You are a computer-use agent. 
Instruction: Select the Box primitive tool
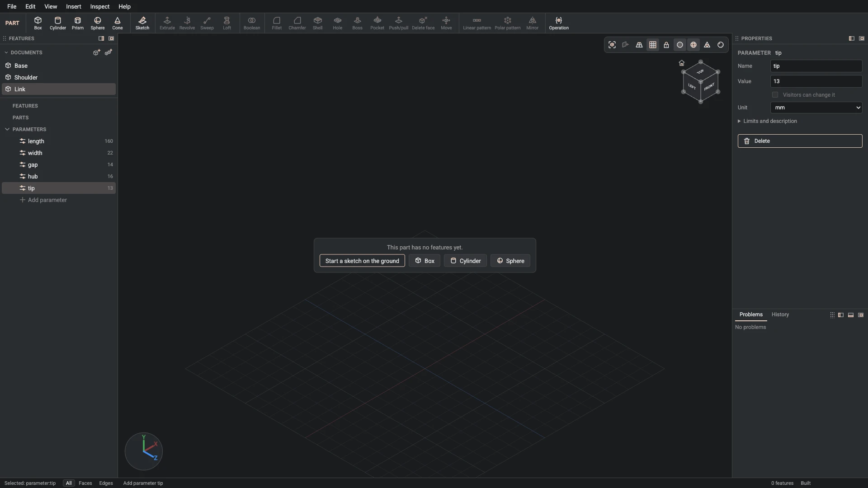[x=38, y=23]
